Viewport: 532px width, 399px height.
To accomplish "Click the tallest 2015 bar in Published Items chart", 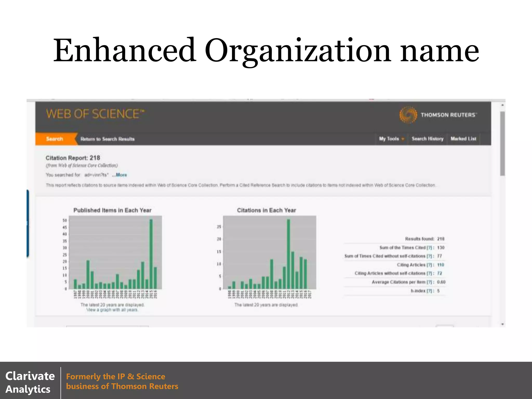I will tap(151, 254).
